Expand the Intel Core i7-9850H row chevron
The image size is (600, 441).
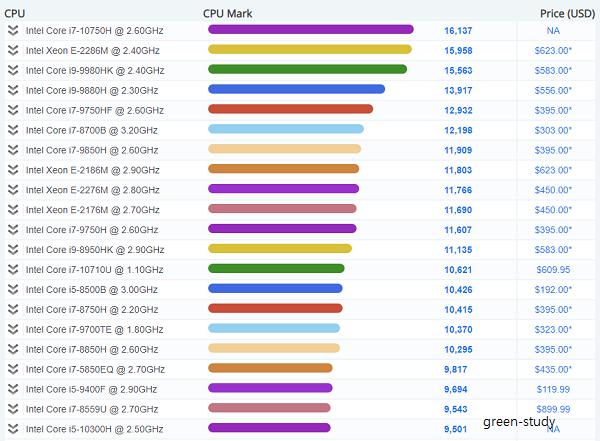(13, 150)
